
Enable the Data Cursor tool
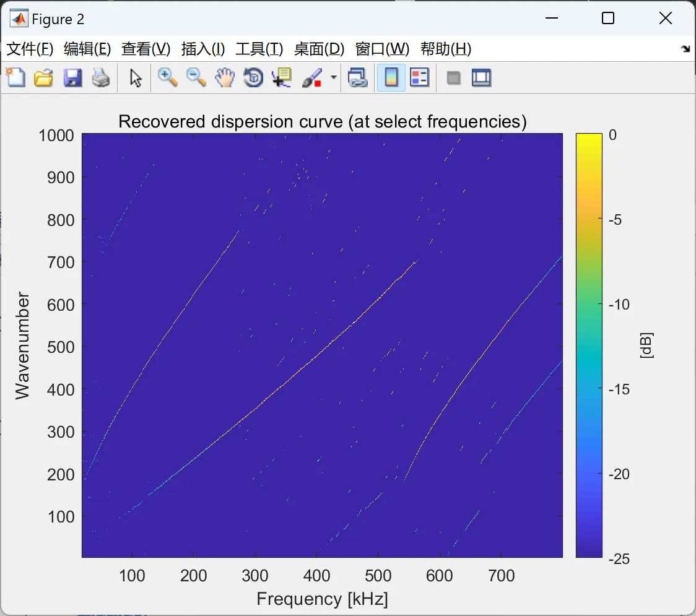coord(282,77)
